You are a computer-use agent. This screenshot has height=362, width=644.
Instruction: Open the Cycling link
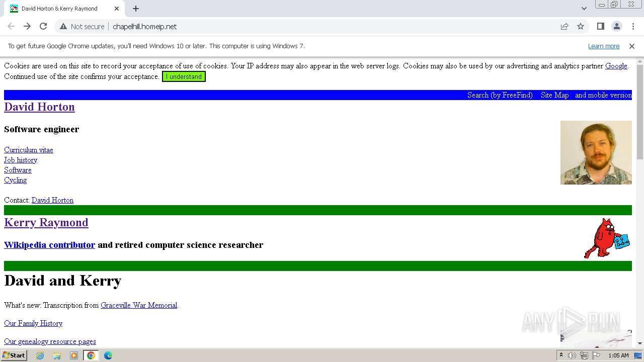(15, 180)
